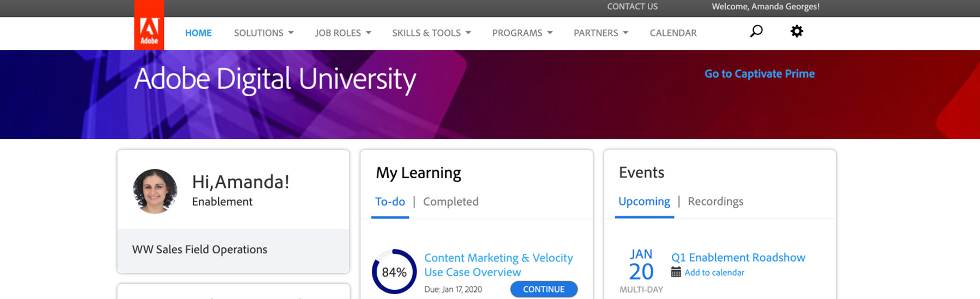
Task: Follow the Go to Captivate Prime link
Action: [759, 74]
